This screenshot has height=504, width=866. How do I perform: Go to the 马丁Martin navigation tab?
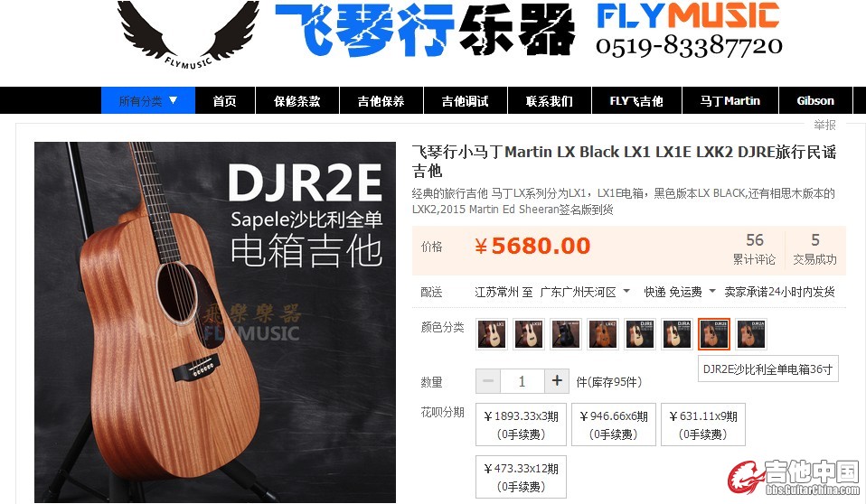(730, 101)
